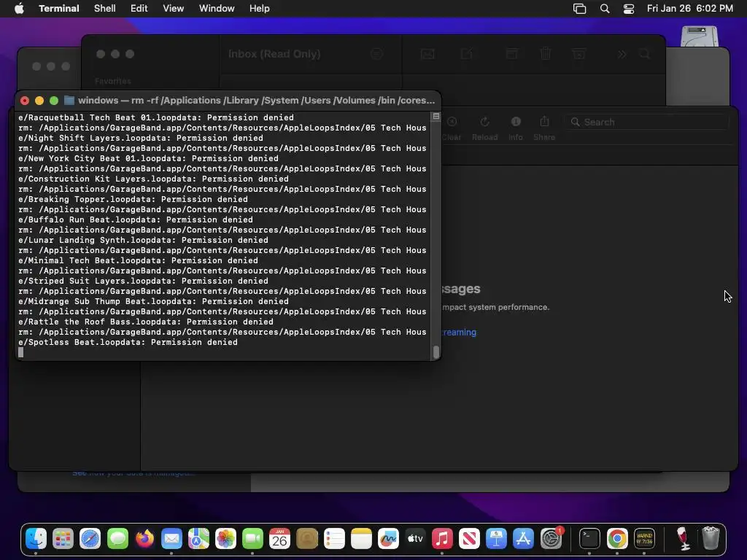Click the Delete trash icon in the Mail toolbar

click(546, 54)
